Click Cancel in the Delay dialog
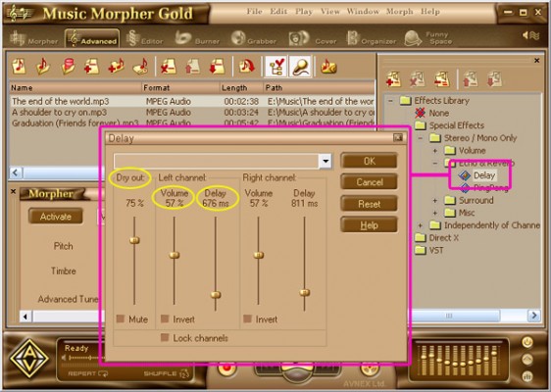551x392 pixels. (369, 182)
